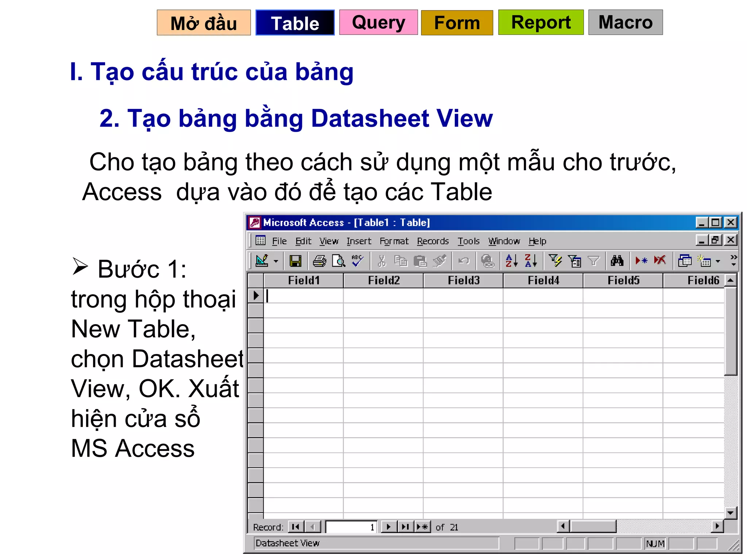Click the Delete Record toolbar icon

(x=660, y=261)
